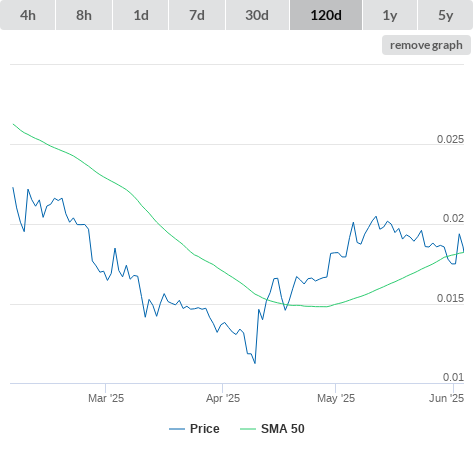Select the 4h time range tab

click(28, 15)
